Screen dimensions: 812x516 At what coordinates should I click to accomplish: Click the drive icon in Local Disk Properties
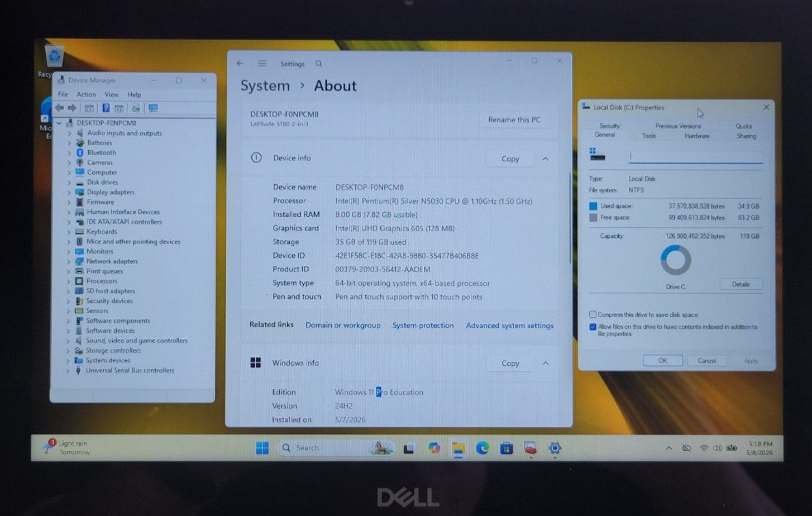click(x=597, y=155)
